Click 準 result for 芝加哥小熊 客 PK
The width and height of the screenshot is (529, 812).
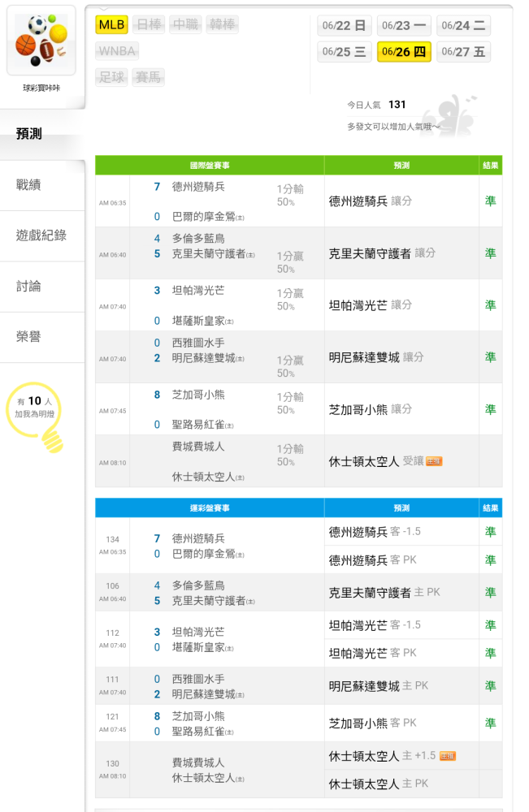[490, 723]
